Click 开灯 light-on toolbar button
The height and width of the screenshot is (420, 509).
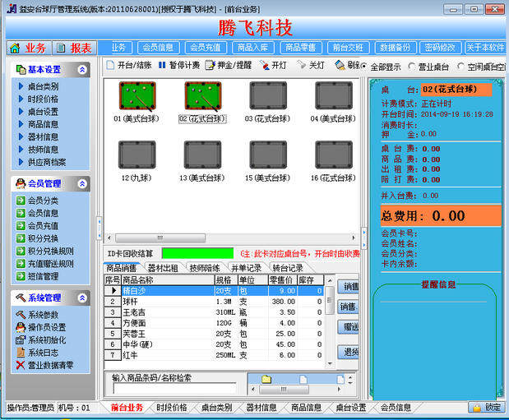pos(273,65)
